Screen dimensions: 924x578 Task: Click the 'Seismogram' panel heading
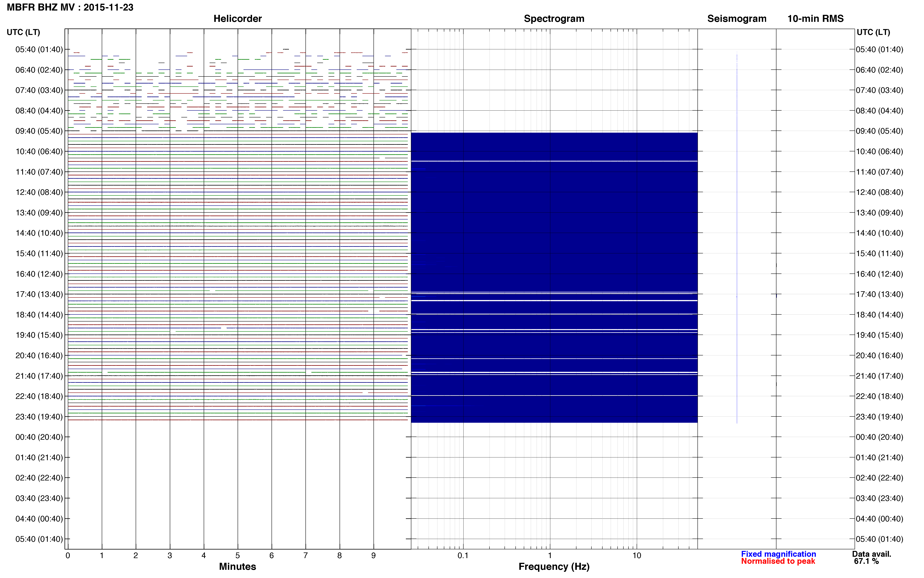[x=737, y=19]
